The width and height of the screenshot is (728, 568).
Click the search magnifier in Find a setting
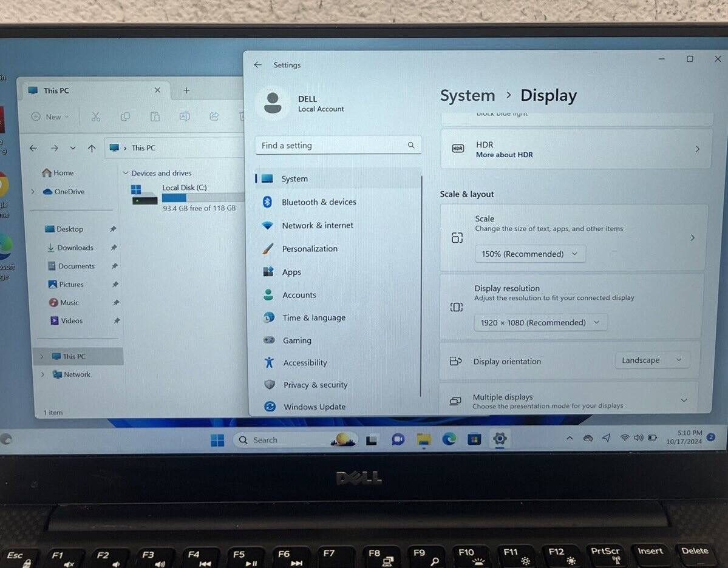[411, 145]
